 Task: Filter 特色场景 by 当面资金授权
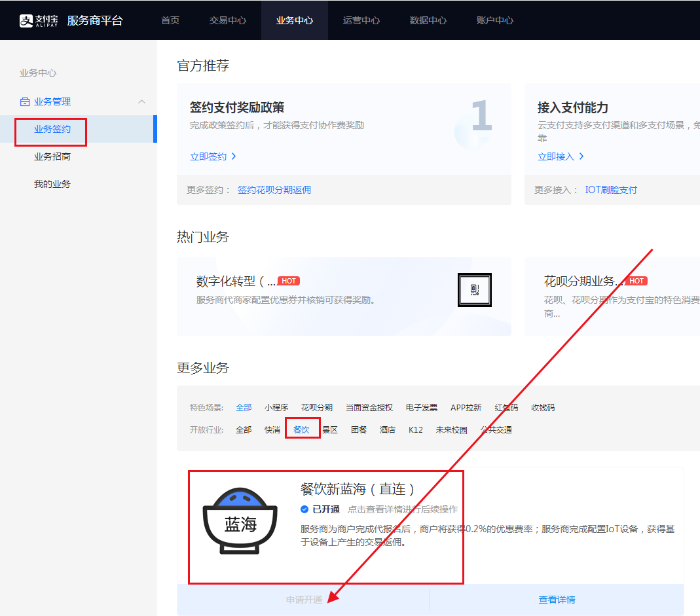pyautogui.click(x=369, y=408)
